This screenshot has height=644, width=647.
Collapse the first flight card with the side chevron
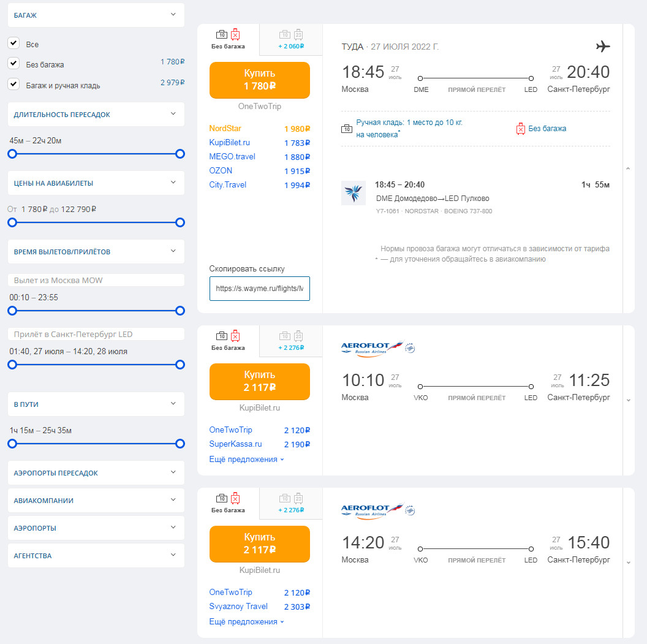tap(628, 169)
